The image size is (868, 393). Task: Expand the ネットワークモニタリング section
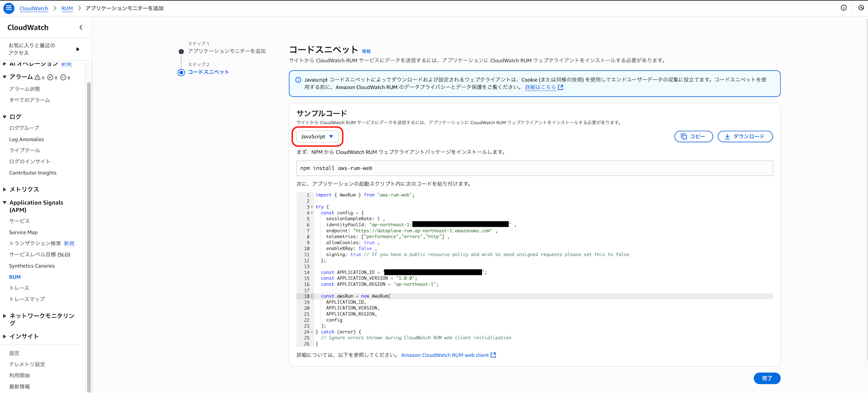(x=5, y=316)
